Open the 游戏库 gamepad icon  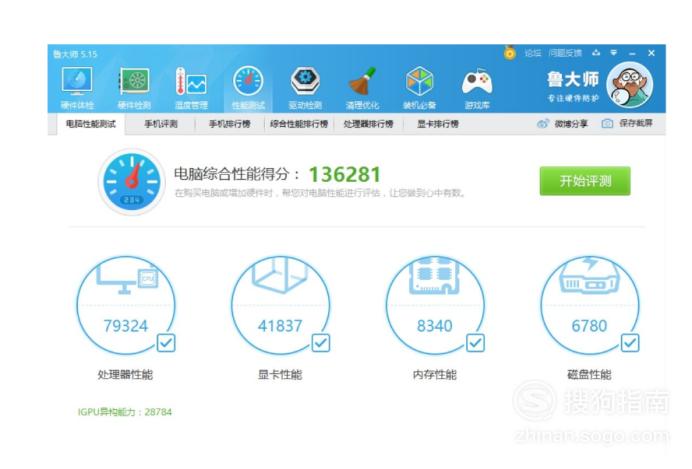477,82
